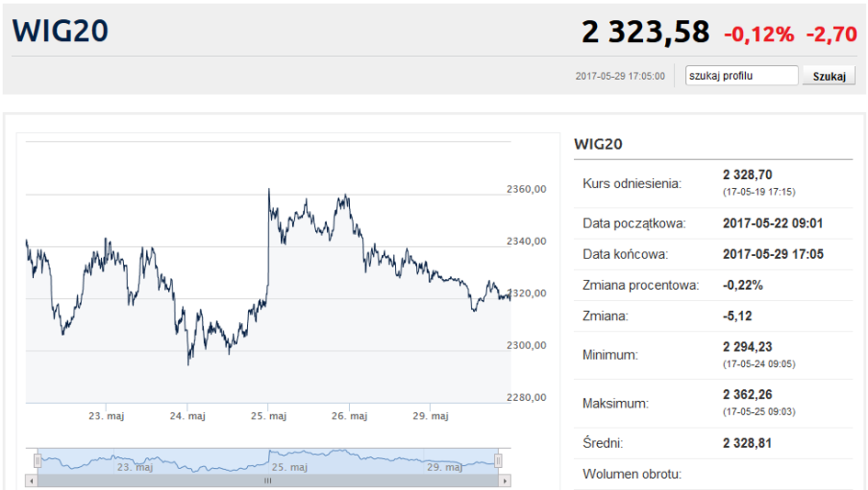The width and height of the screenshot is (868, 490).
Task: Click the 2360,00 y-axis label
Action: tap(526, 189)
